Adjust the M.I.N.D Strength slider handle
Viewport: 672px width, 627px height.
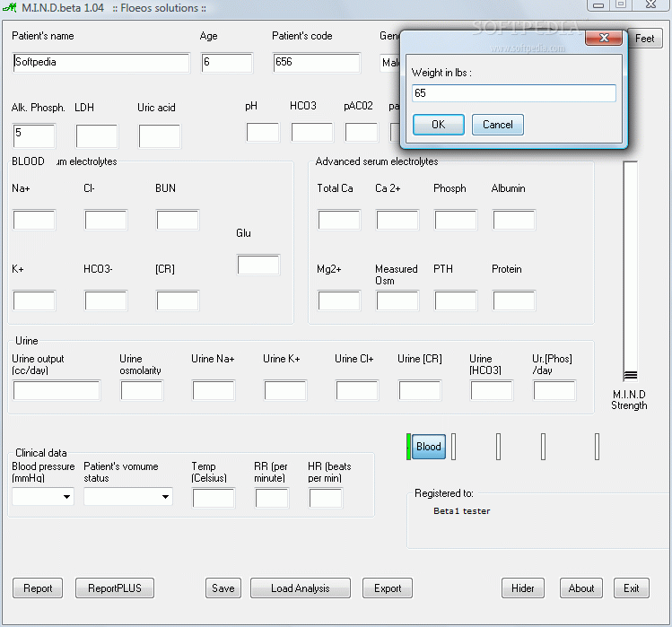[630, 376]
